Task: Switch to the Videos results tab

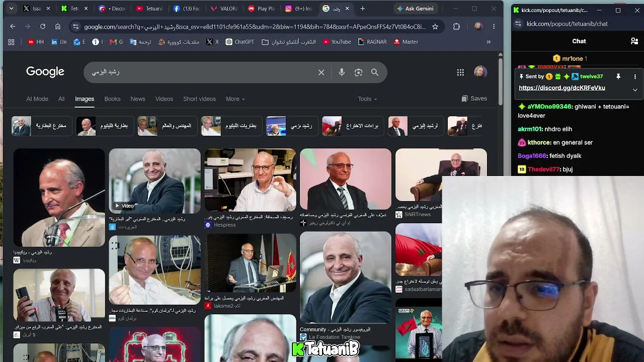Action: click(x=164, y=99)
